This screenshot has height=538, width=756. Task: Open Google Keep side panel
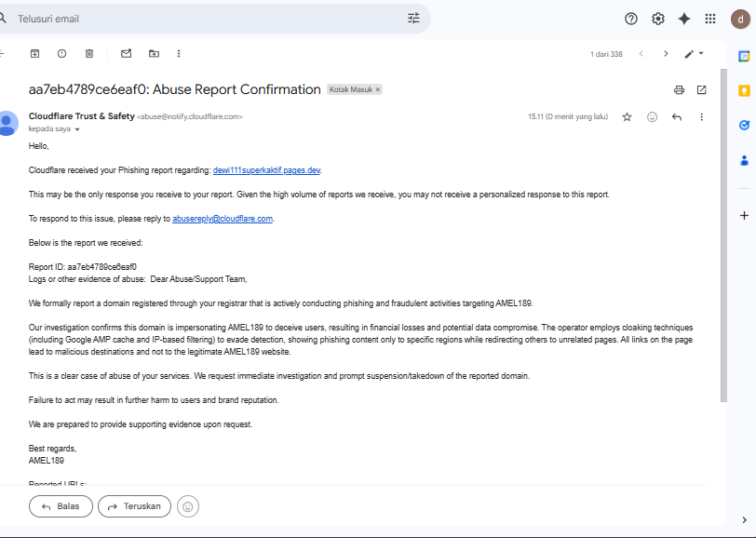click(x=744, y=90)
